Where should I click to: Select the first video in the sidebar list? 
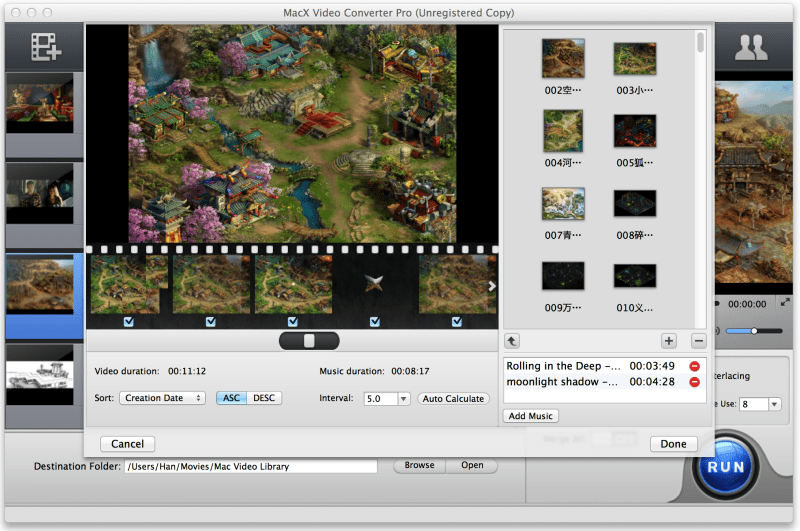coord(40,103)
